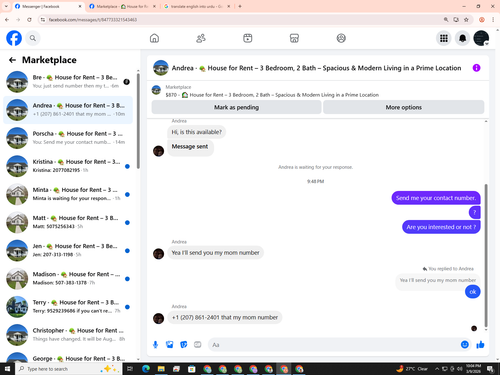Open the Porscha conversation
500x375 pixels.
[x=68, y=138]
